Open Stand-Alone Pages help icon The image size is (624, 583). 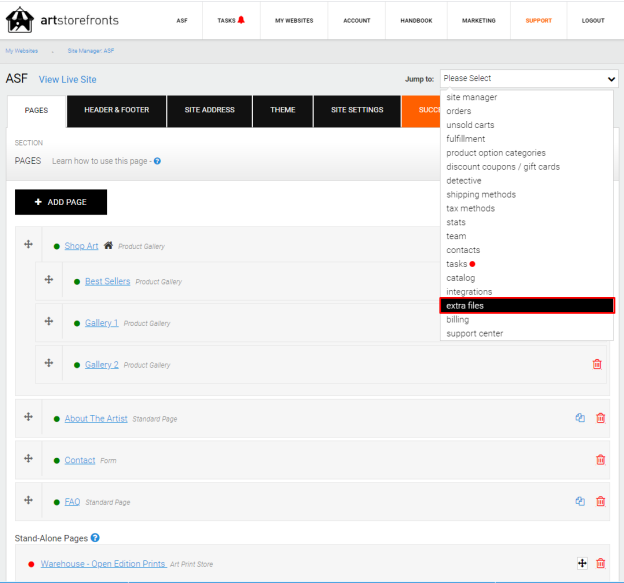point(95,538)
